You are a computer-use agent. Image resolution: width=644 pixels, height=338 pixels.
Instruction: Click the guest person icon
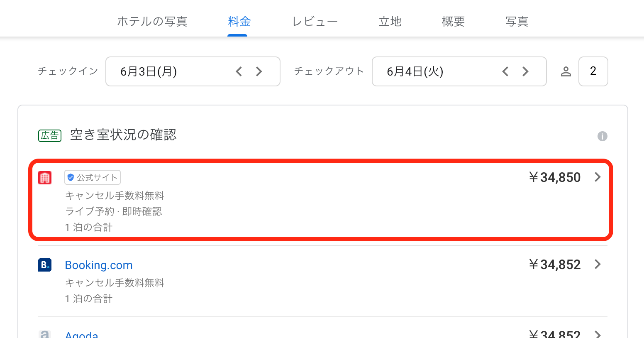coord(566,71)
